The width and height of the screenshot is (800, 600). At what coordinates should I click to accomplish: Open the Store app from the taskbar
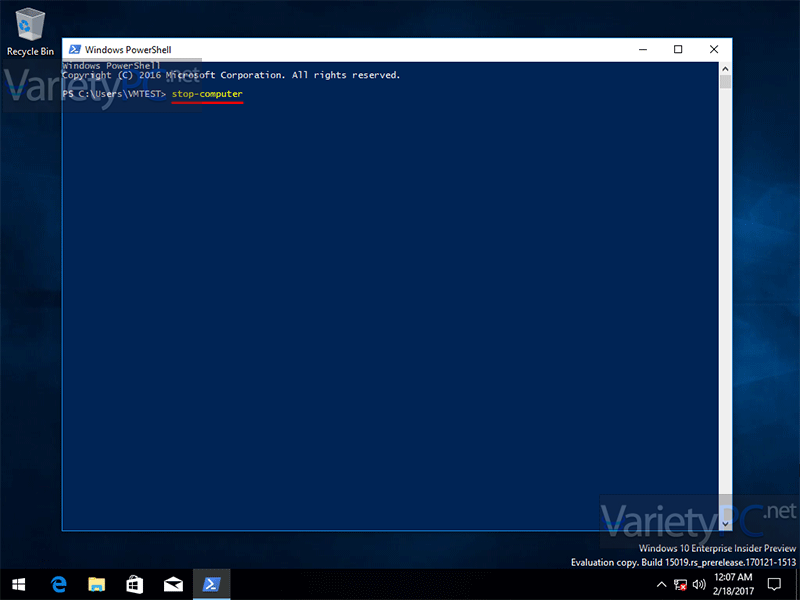135,584
